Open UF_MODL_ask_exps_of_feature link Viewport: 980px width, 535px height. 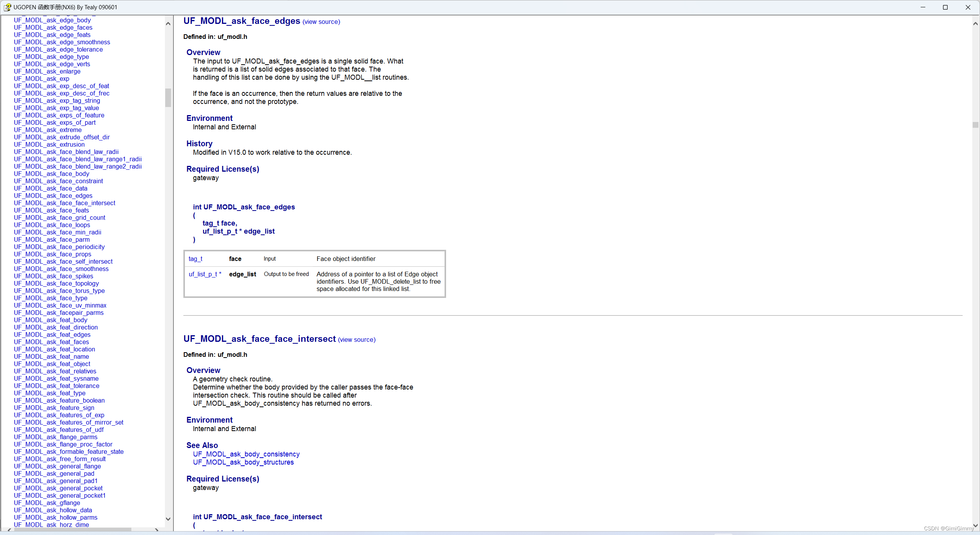[x=59, y=115]
